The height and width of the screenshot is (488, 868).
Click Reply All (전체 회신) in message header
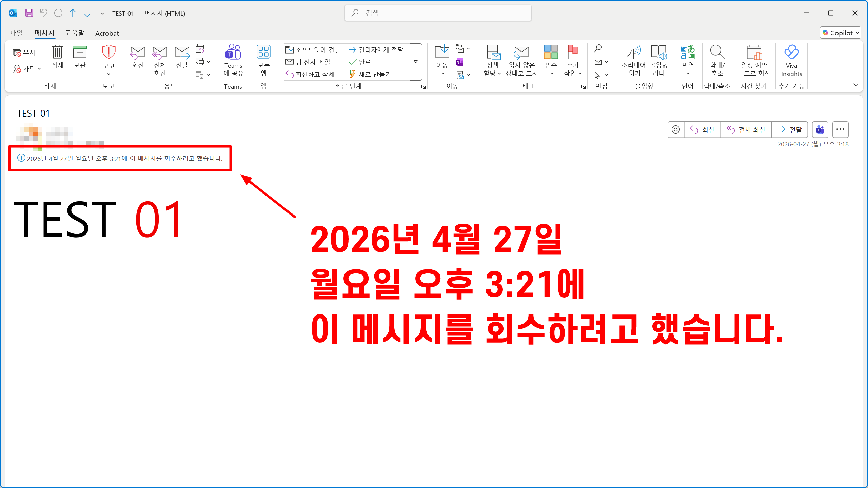pos(746,129)
